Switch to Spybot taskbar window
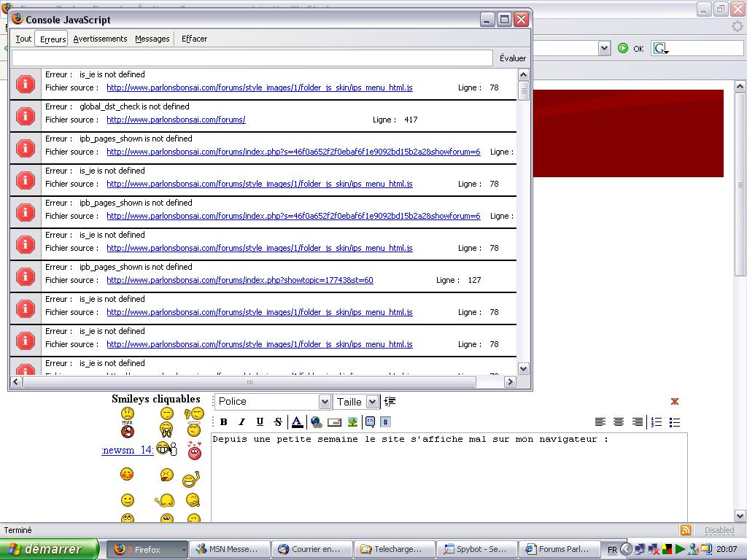 click(477, 549)
